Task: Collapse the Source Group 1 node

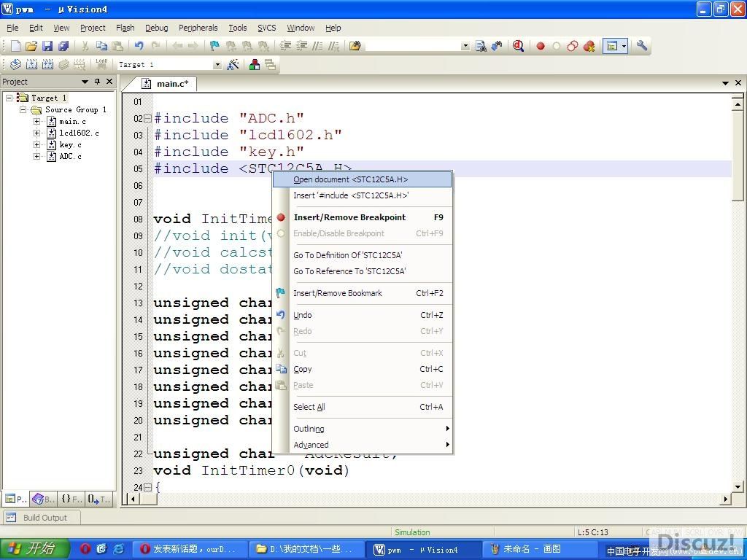Action: pos(23,109)
